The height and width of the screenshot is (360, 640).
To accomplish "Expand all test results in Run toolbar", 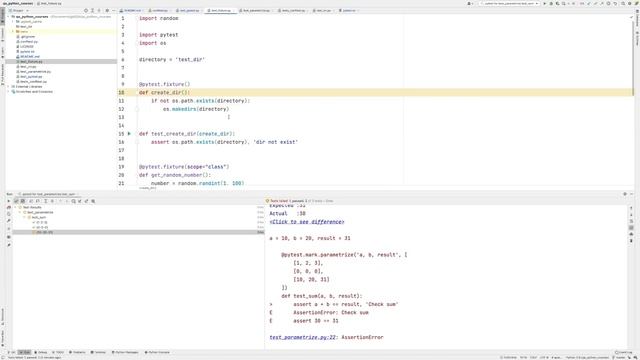I will 45,201.
